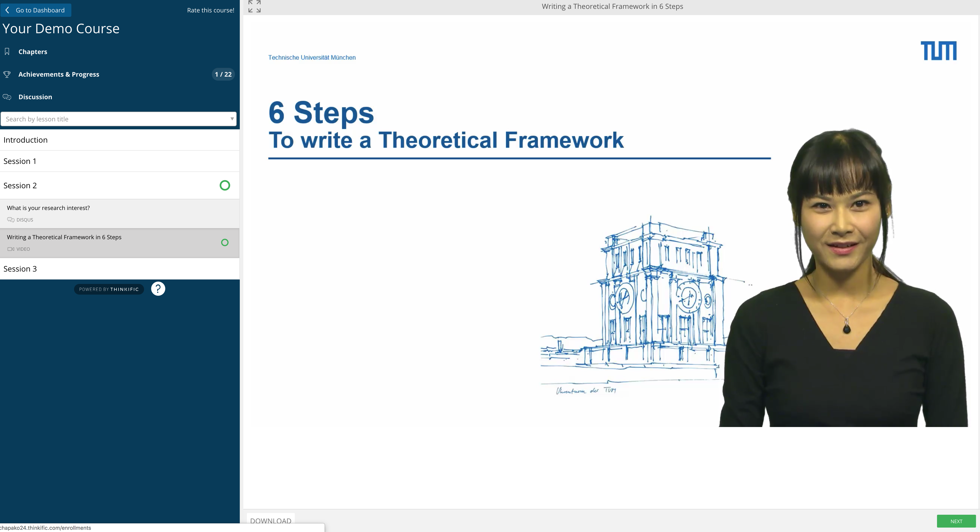The width and height of the screenshot is (980, 532).
Task: Click the back chevron on Go to Dashboard
Action: click(x=7, y=10)
